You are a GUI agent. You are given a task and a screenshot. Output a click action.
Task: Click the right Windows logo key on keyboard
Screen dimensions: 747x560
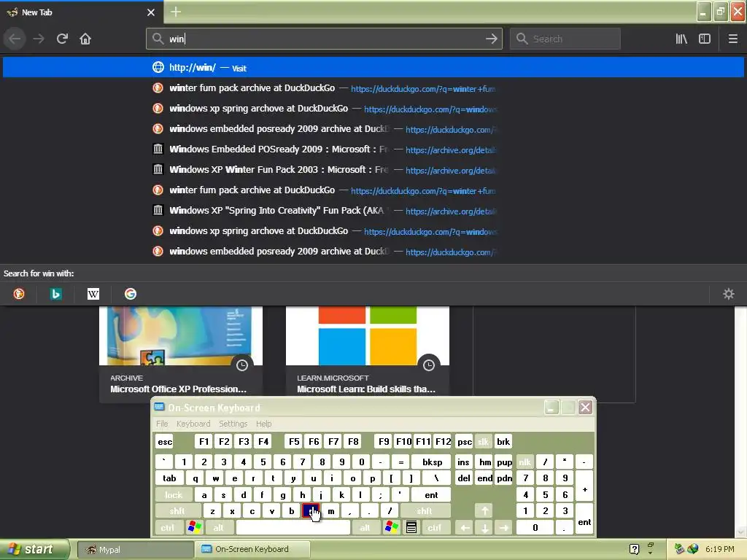[x=392, y=527]
